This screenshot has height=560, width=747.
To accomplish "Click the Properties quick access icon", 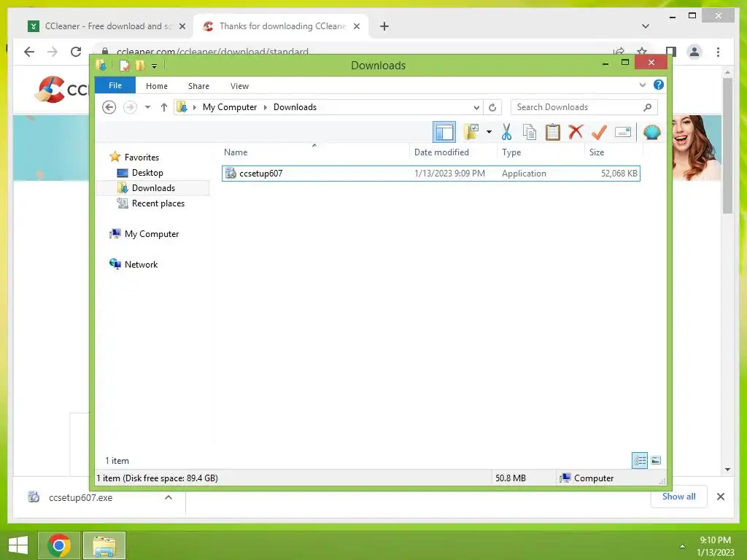I will (124, 65).
